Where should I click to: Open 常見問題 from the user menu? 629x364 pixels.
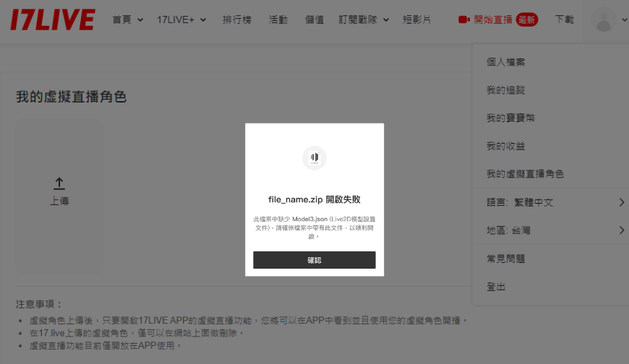tap(506, 259)
